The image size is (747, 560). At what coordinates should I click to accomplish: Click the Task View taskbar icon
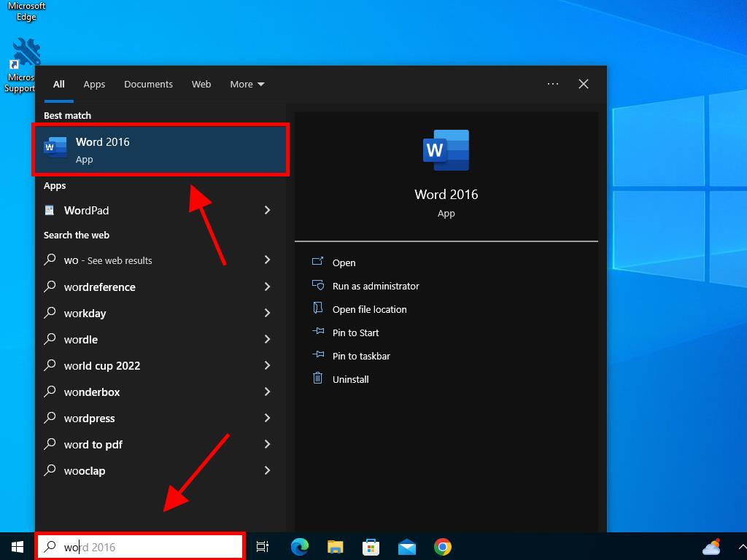[x=263, y=547]
